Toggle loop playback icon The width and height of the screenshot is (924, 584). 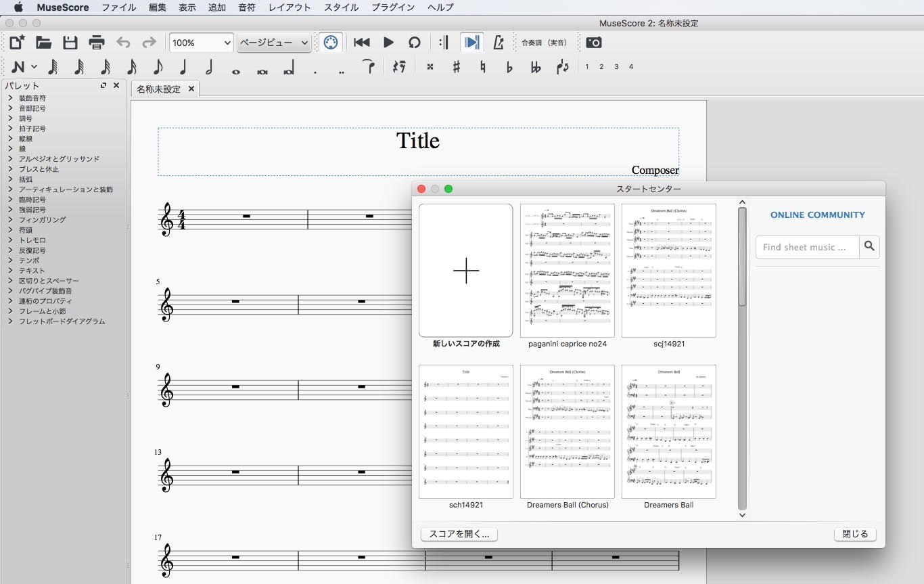[415, 43]
